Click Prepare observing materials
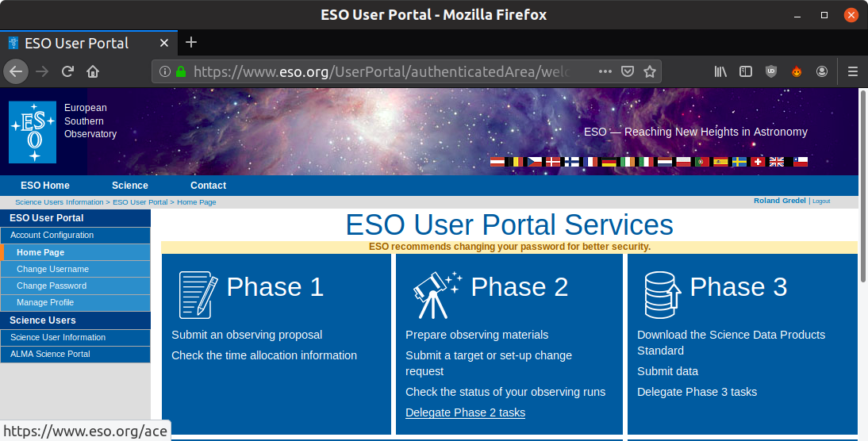 tap(477, 335)
